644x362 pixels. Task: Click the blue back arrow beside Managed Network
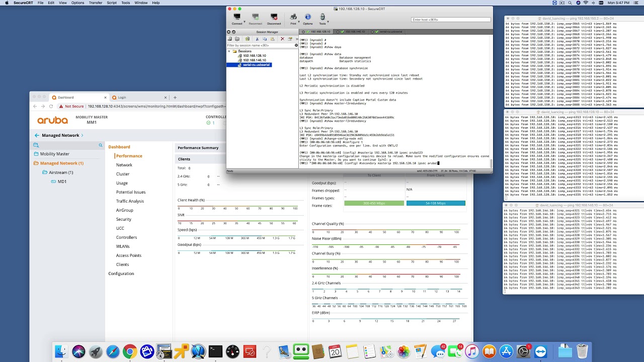tap(37, 135)
